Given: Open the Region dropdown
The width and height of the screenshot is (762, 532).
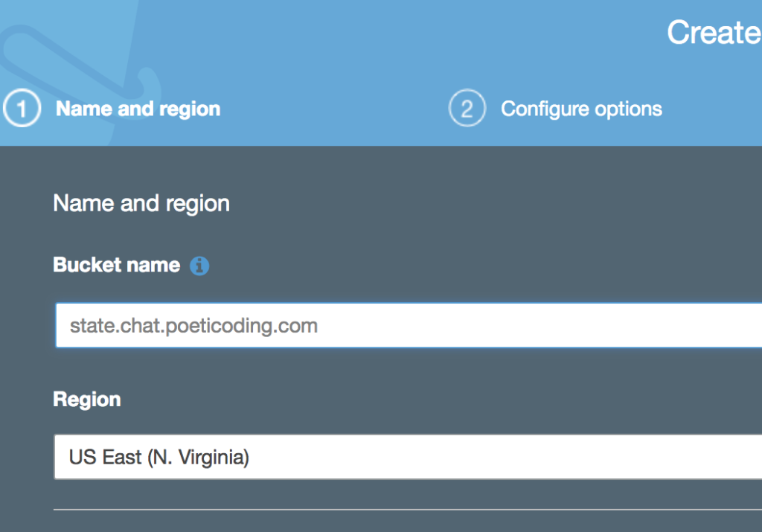Looking at the screenshot, I should coord(408,457).
